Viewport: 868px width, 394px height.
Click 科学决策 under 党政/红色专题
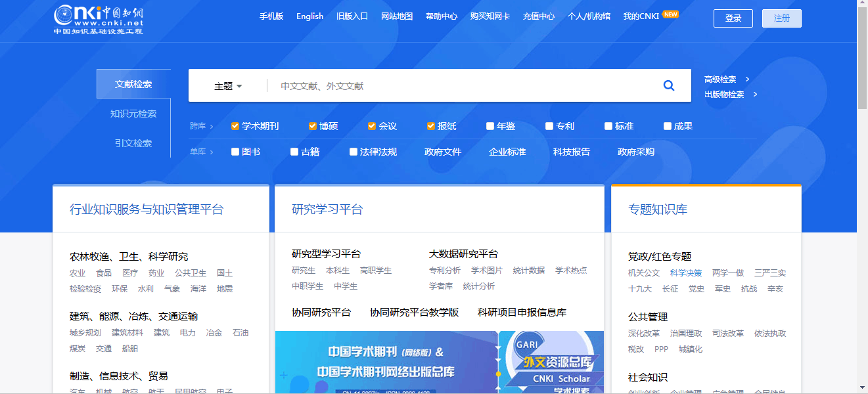click(x=686, y=273)
